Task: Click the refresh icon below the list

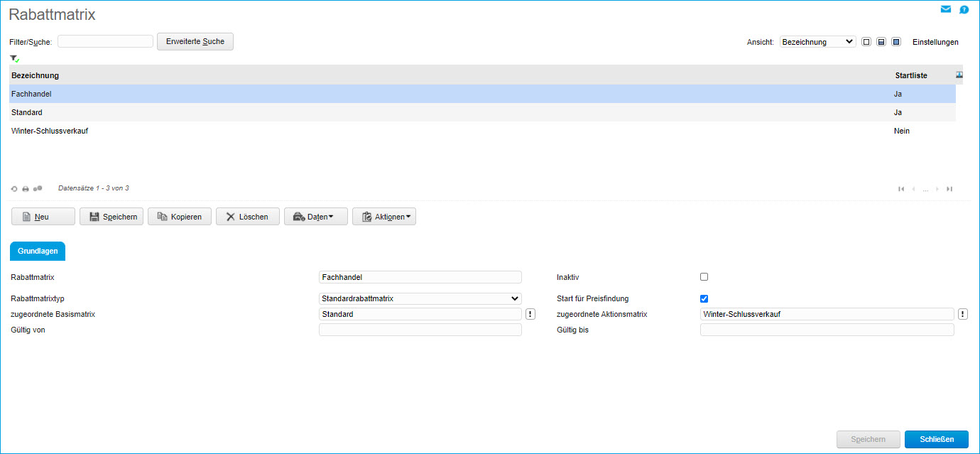Action: click(14, 189)
